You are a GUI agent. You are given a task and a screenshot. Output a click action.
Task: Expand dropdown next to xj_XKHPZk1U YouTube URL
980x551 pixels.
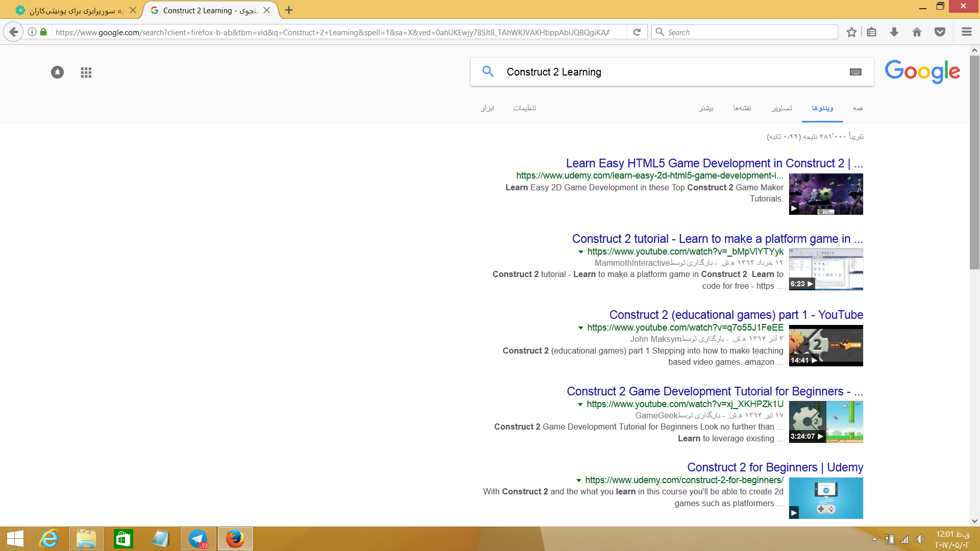pos(580,405)
